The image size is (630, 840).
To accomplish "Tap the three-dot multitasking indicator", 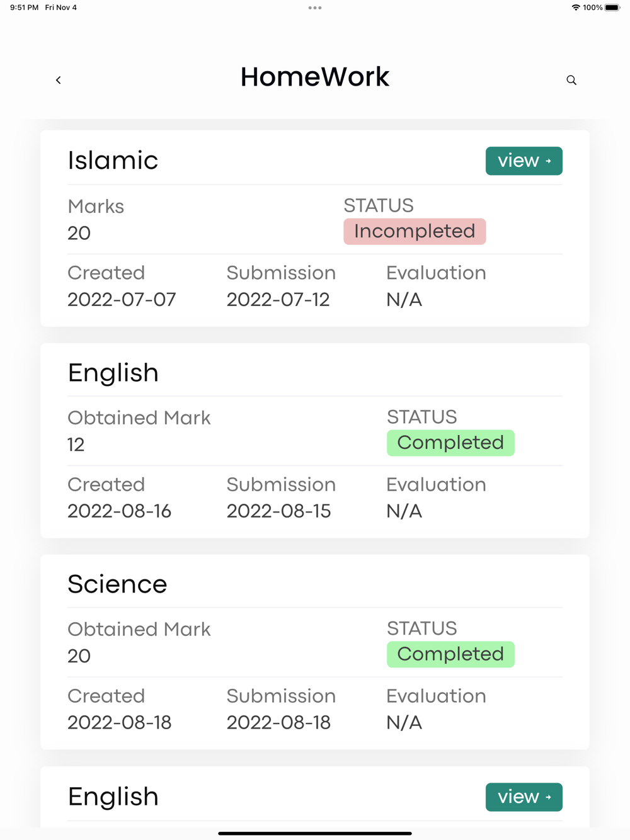I will point(315,8).
